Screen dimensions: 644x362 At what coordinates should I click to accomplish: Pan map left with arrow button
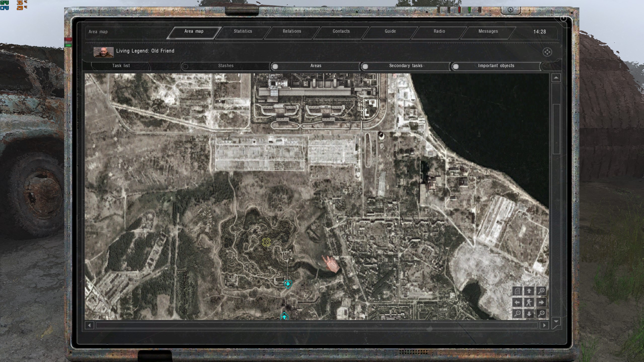[x=517, y=302]
